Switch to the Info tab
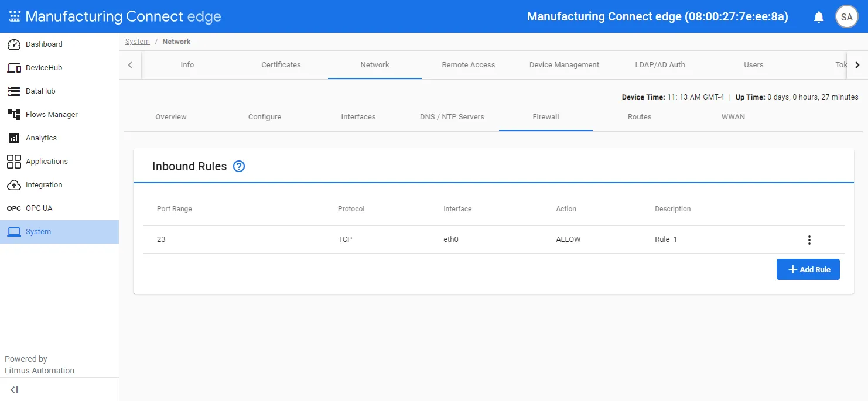 coord(187,65)
